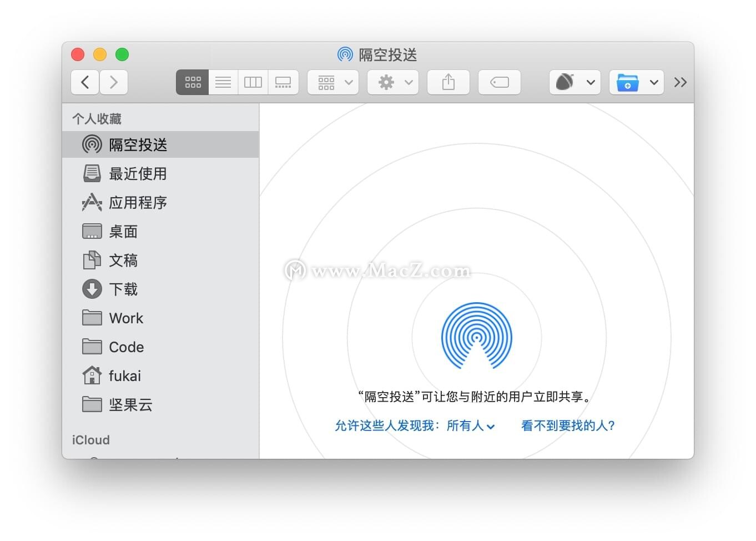Screen dimensions: 756x541
Task: Open the Work folder label
Action: click(x=126, y=318)
